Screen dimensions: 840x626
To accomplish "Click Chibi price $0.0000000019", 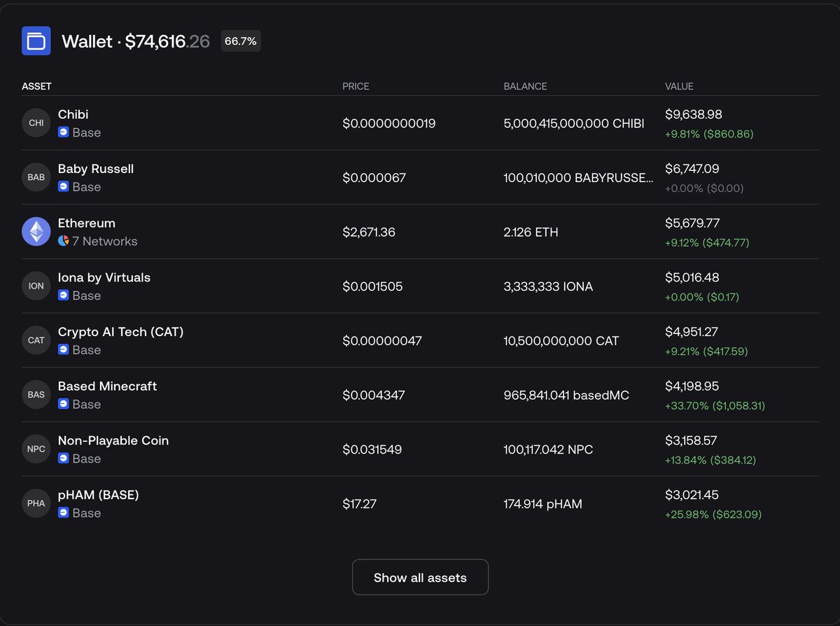I will click(x=389, y=123).
